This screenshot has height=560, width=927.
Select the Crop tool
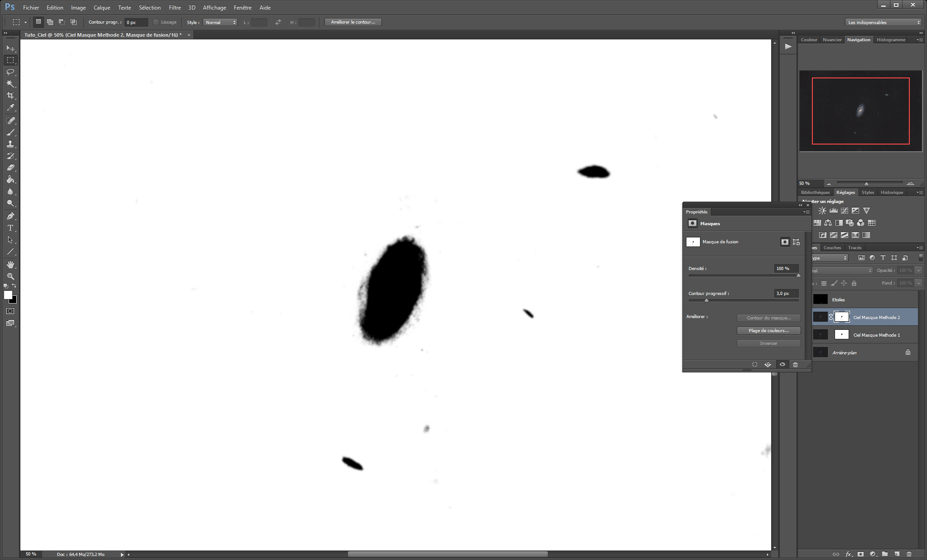click(x=10, y=96)
